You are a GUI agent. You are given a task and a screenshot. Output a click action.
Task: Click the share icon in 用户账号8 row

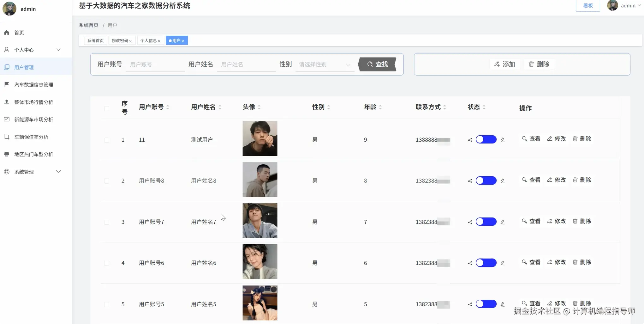click(x=470, y=181)
